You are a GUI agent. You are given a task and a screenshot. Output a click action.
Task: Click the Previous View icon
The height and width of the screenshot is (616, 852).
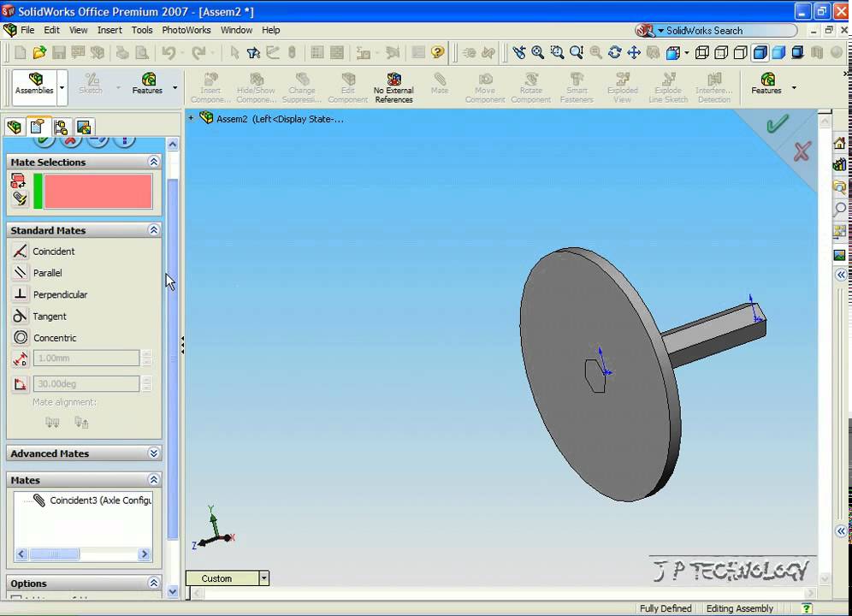[x=519, y=52]
